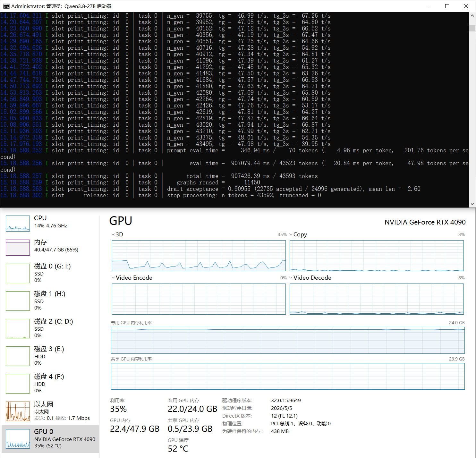Click the PCI 总线 1 location value
This screenshot has height=458, width=476.
301,423
